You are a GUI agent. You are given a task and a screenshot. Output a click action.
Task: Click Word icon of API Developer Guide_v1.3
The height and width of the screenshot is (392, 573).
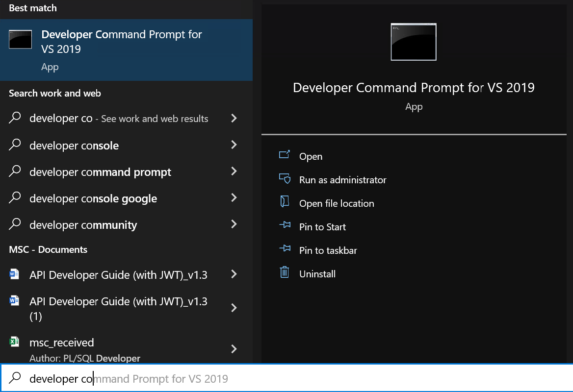click(14, 274)
